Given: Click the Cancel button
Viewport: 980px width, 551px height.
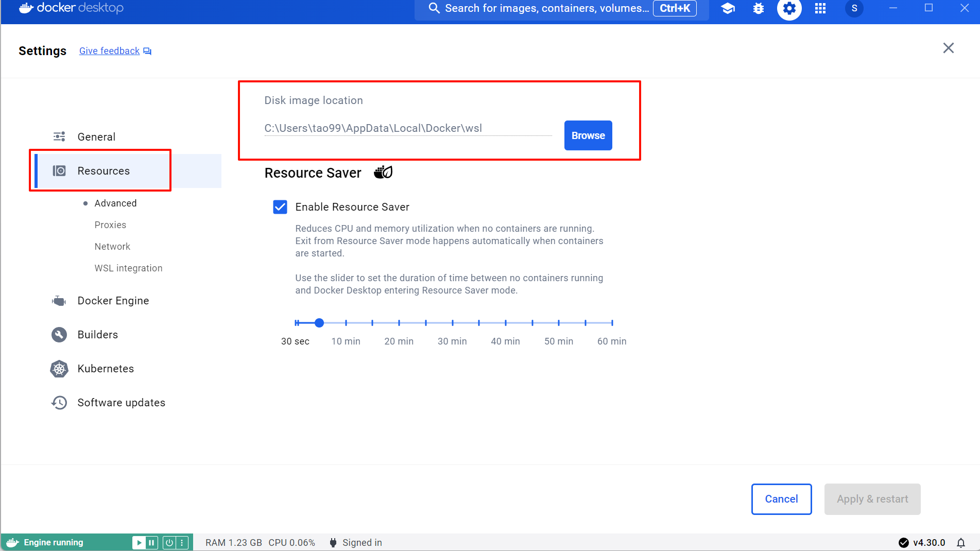Looking at the screenshot, I should 781,499.
